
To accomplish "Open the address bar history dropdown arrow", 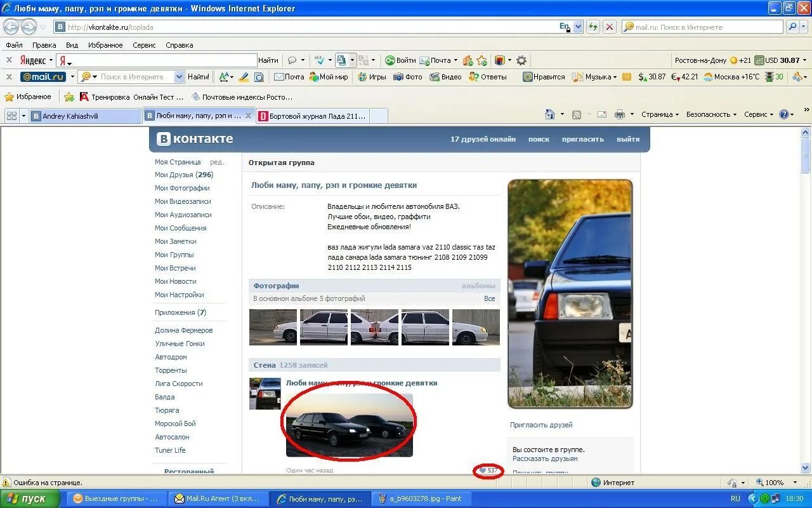I will (578, 27).
